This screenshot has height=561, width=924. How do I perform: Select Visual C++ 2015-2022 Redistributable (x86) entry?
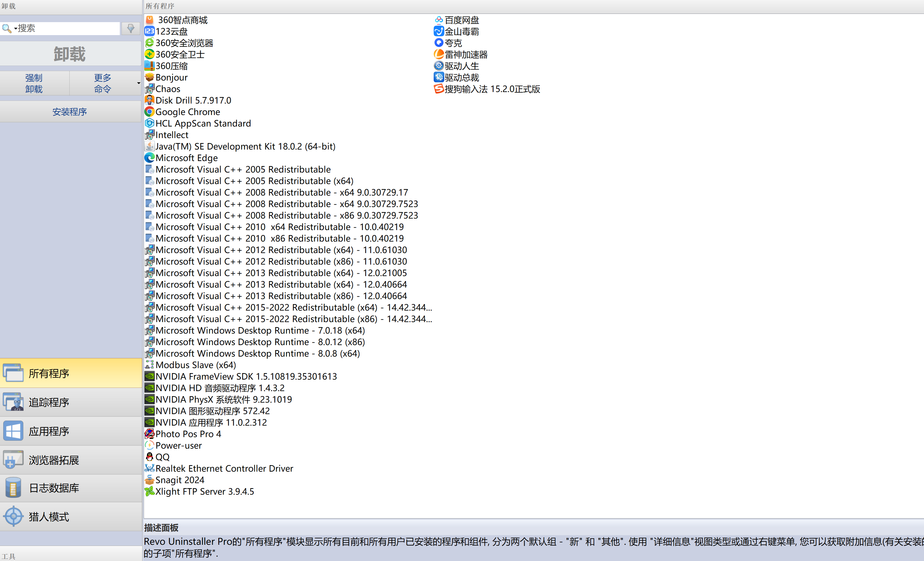(x=289, y=319)
